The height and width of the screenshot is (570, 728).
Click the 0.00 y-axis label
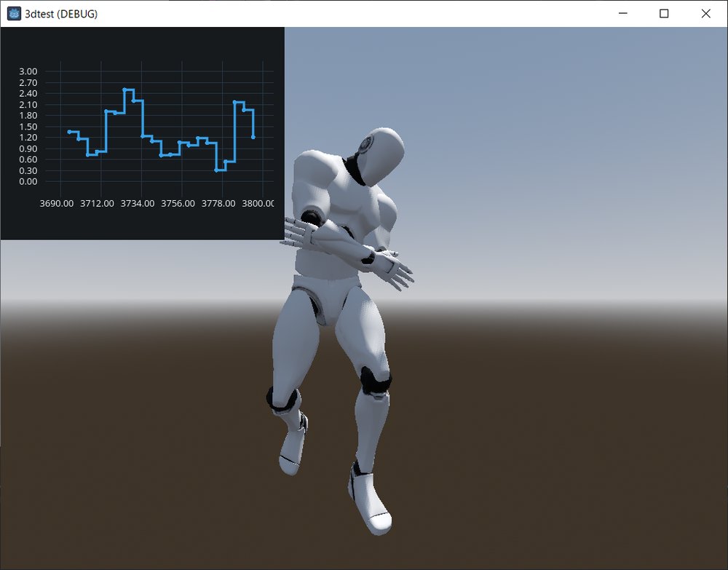[x=28, y=181]
